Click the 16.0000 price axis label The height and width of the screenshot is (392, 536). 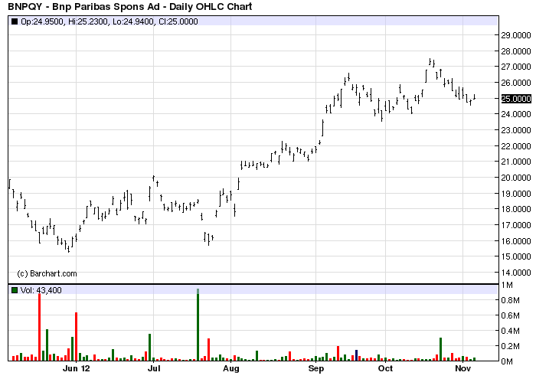click(x=516, y=241)
